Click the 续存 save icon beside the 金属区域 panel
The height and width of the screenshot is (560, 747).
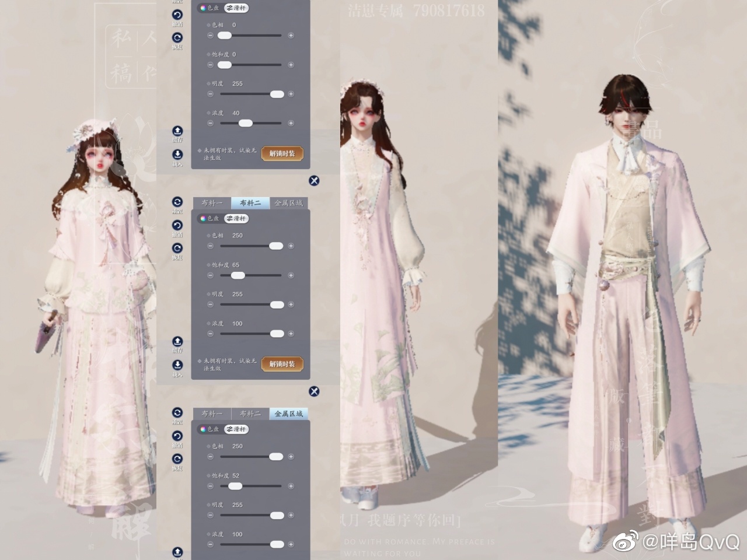point(177,552)
